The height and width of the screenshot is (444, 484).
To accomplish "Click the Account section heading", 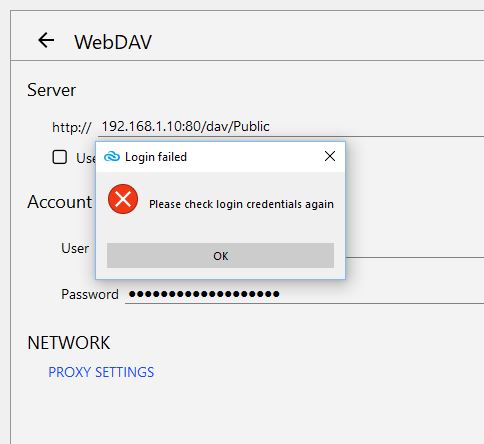I will (x=60, y=202).
